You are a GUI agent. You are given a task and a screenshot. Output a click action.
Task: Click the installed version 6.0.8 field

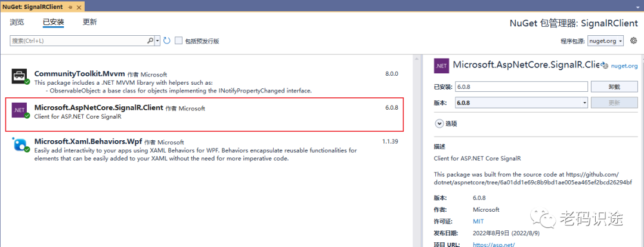[x=521, y=87]
